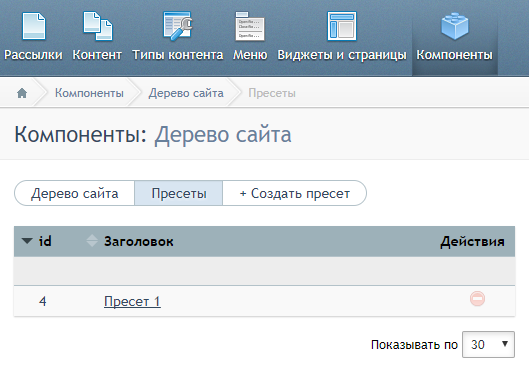Click the Действия column header
529x380 pixels.
point(473,241)
